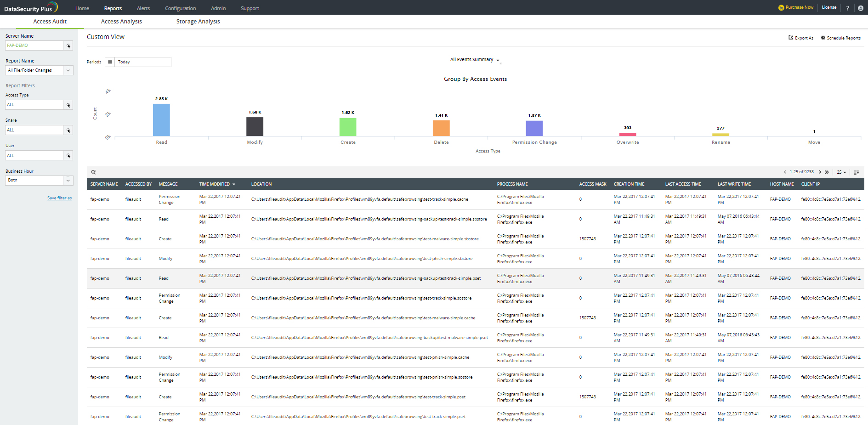
Task: Click the Server Name input field
Action: click(x=34, y=45)
